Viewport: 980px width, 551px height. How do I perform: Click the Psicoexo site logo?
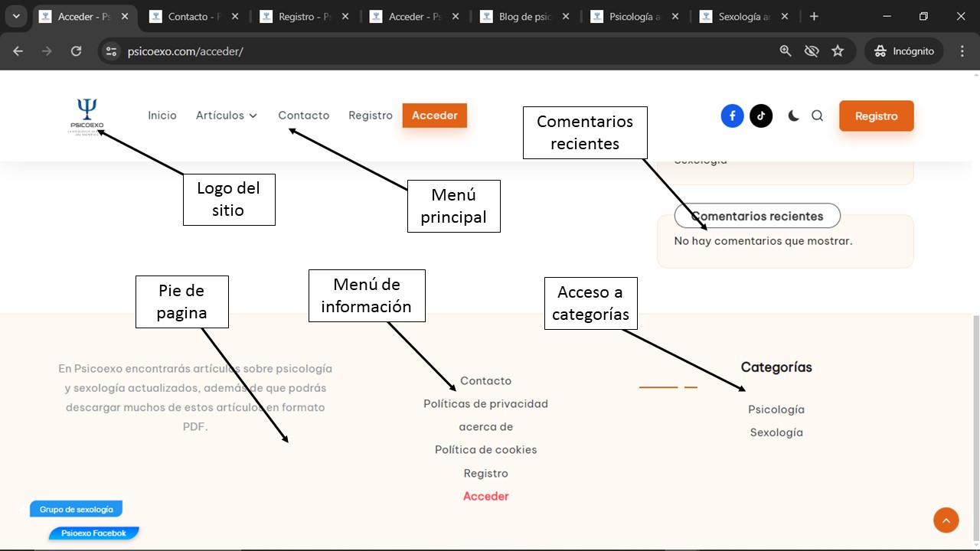click(x=87, y=116)
